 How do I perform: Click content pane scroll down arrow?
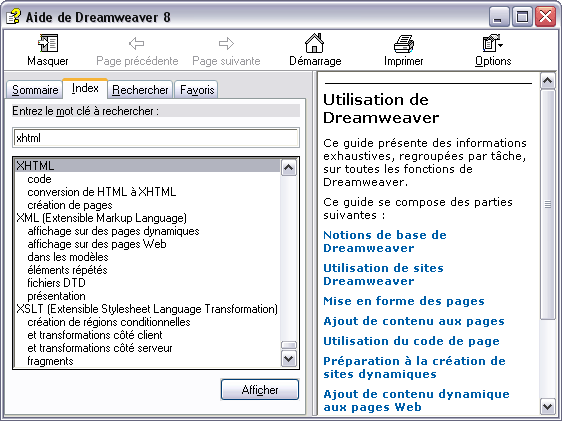coord(547,407)
